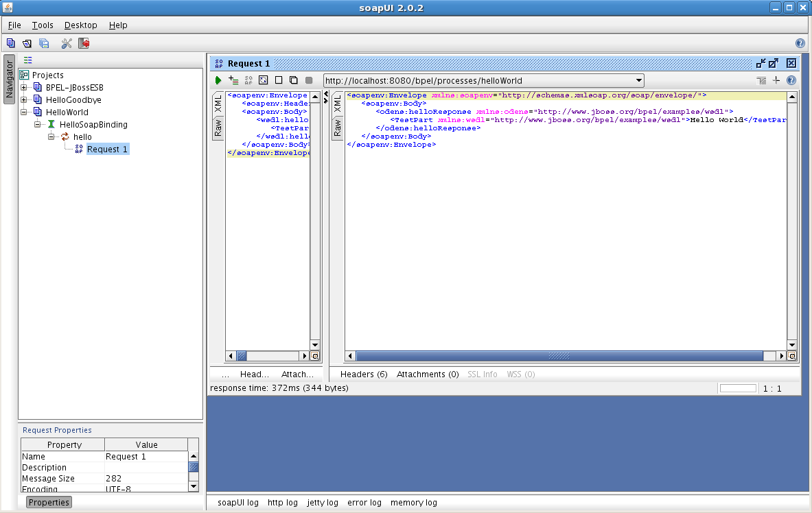Submit request with the green play button
The width and height of the screenshot is (812, 513).
218,81
